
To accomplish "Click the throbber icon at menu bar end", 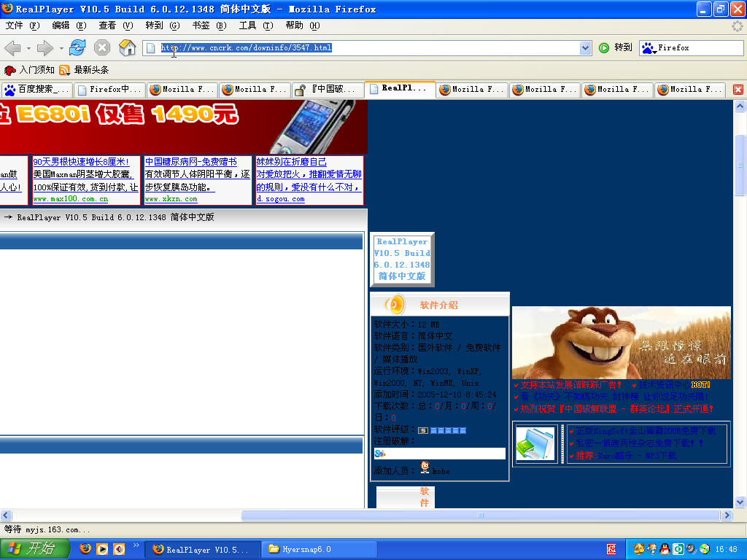I will (737, 26).
